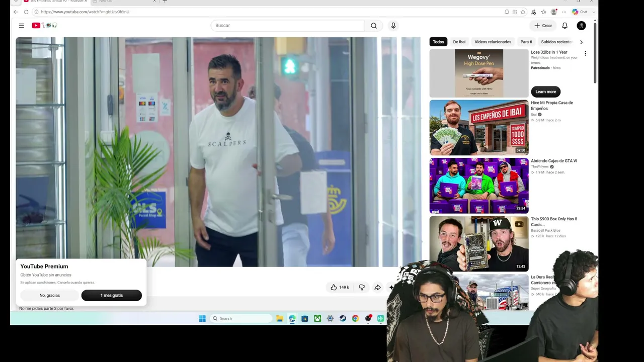This screenshot has width=644, height=362.
Task: Focus the YouTube Buscar search field
Action: pos(288,26)
